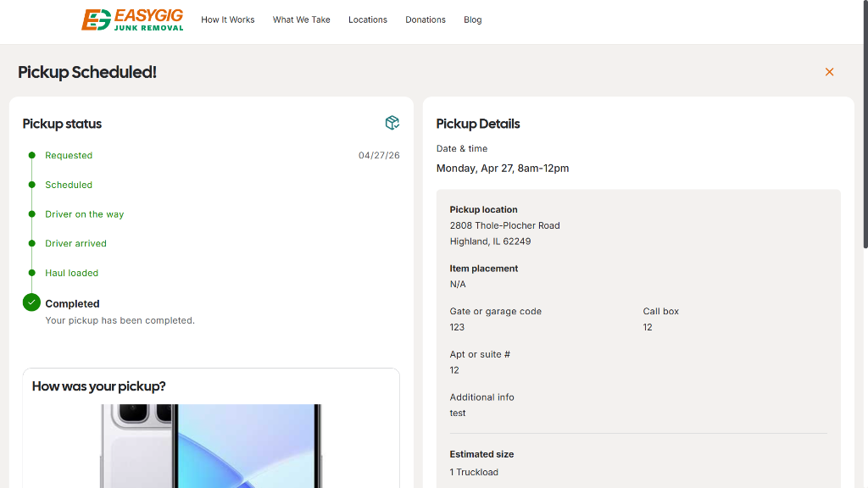Click the Haul loaded status step
This screenshot has width=868, height=488.
point(71,273)
